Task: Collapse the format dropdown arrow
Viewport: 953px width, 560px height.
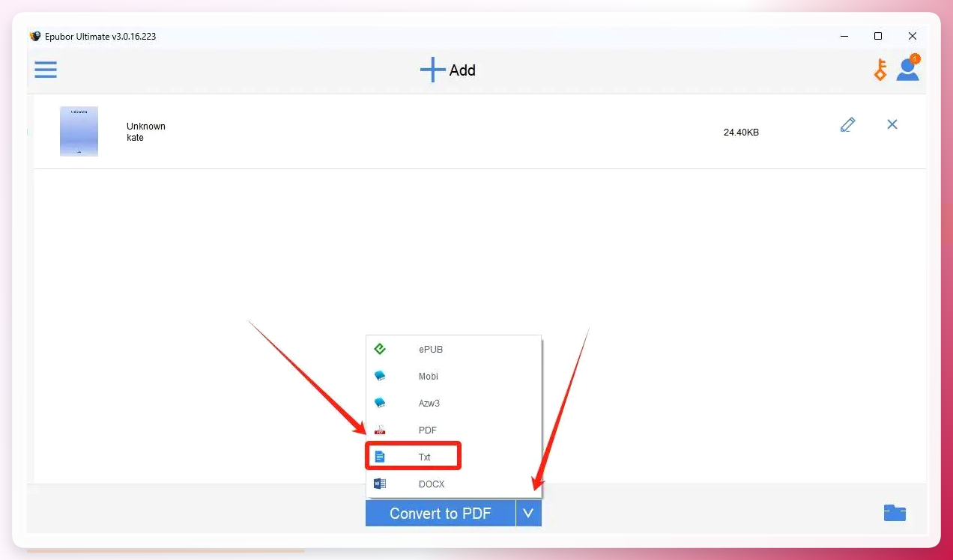Action: (x=528, y=514)
